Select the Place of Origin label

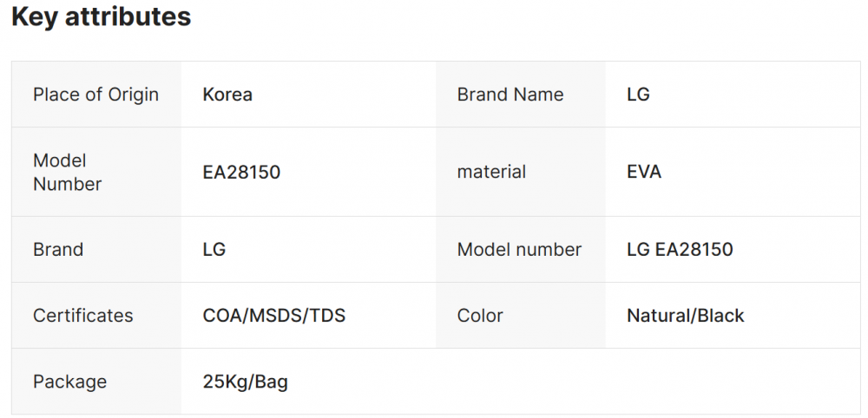[95, 95]
